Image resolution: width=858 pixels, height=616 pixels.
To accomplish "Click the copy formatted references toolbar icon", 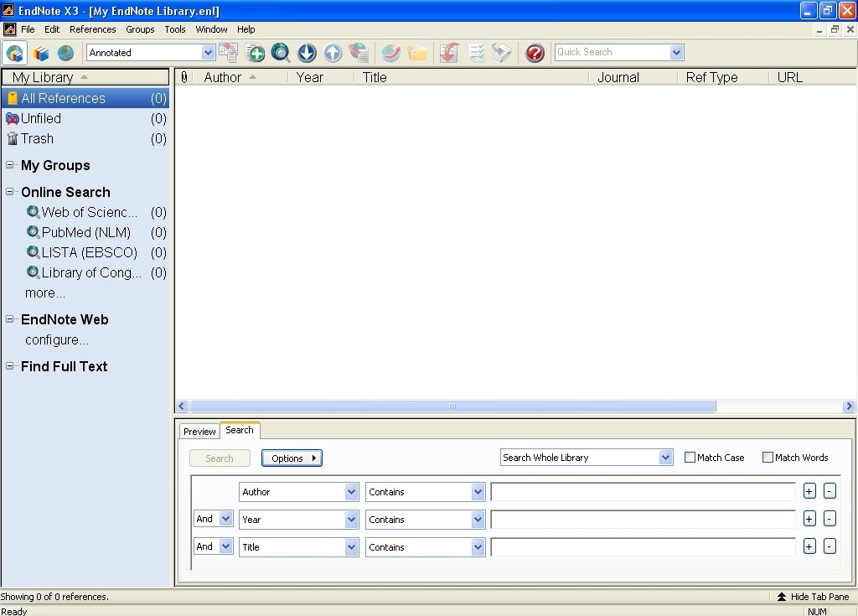I will [228, 53].
